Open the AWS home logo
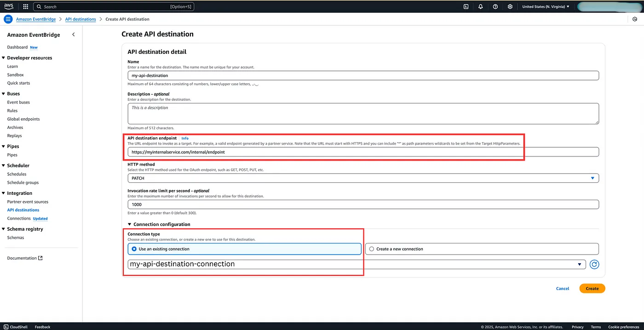Image resolution: width=644 pixels, height=330 pixels. pyautogui.click(x=10, y=6)
